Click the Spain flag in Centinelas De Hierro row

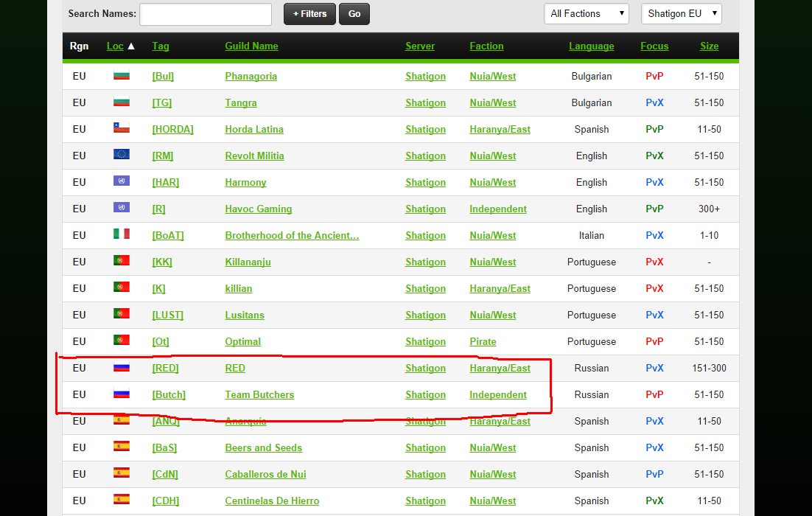[x=121, y=500]
